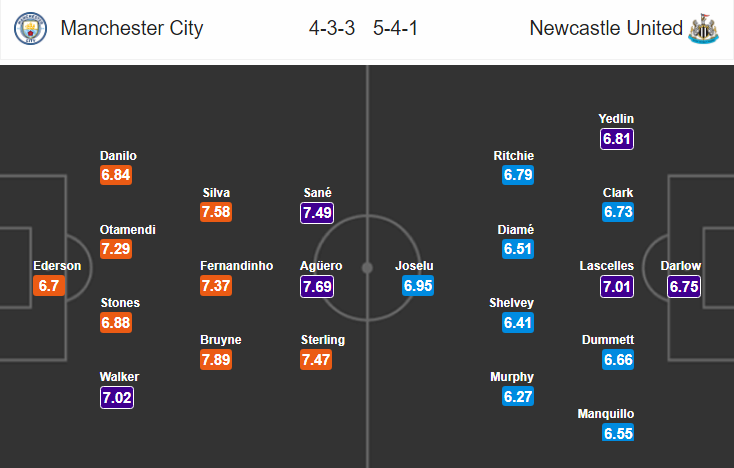This screenshot has height=468, width=734.
Task: Select Lascelles' 7.01 rating badge
Action: tap(617, 286)
